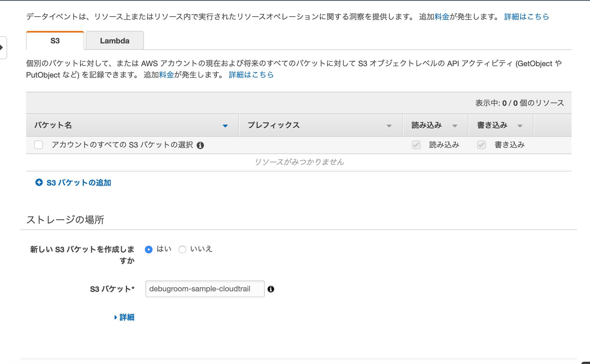The width and height of the screenshot is (590, 364).
Task: Sort by バケット名 column arrow
Action: [225, 126]
